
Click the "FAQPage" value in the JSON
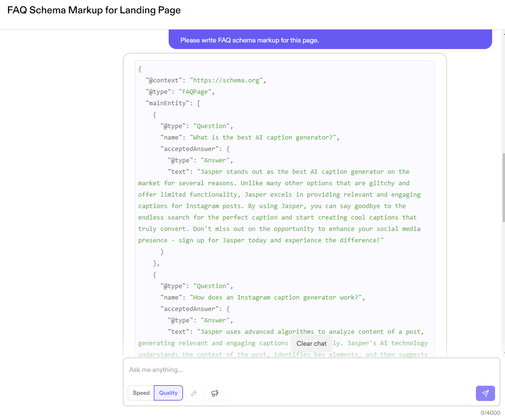[197, 91]
